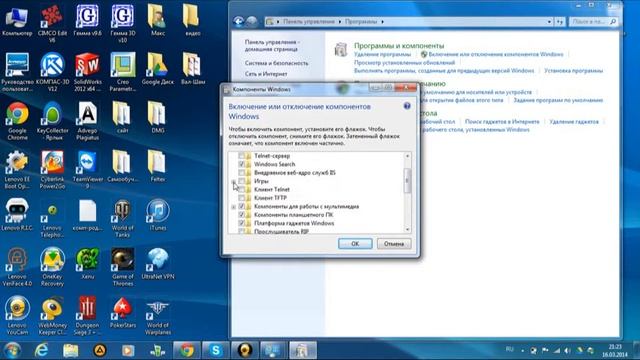
Task: Select the iTunes desktop icon
Action: [x=158, y=215]
